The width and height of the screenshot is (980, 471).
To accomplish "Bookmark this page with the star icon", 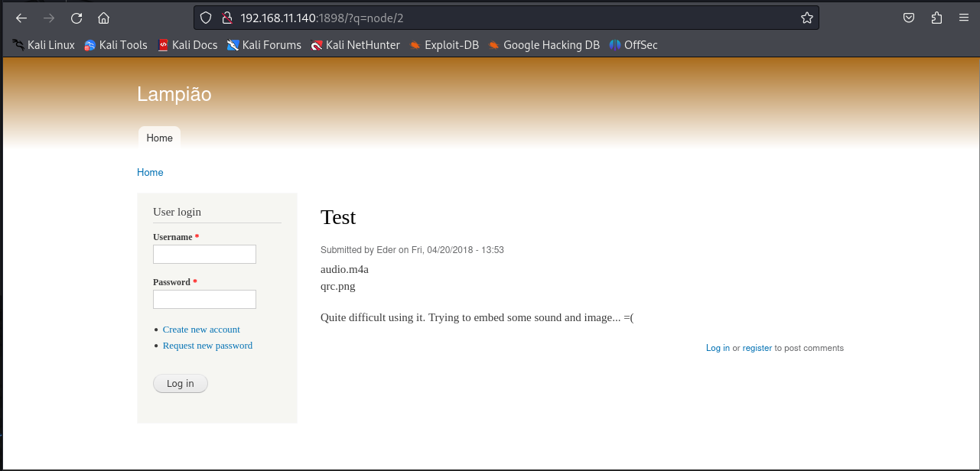I will (806, 18).
